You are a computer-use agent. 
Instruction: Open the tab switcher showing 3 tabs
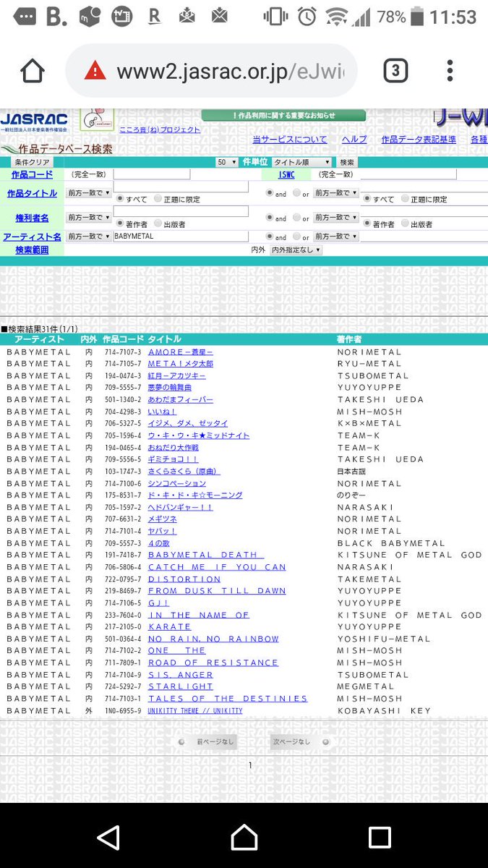click(395, 71)
